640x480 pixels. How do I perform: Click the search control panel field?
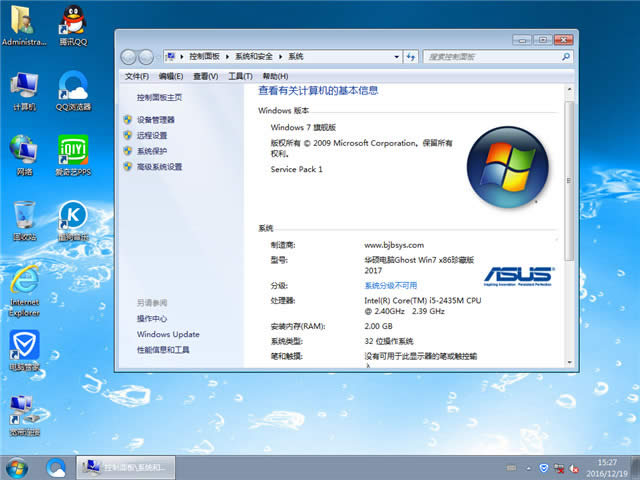[x=498, y=57]
